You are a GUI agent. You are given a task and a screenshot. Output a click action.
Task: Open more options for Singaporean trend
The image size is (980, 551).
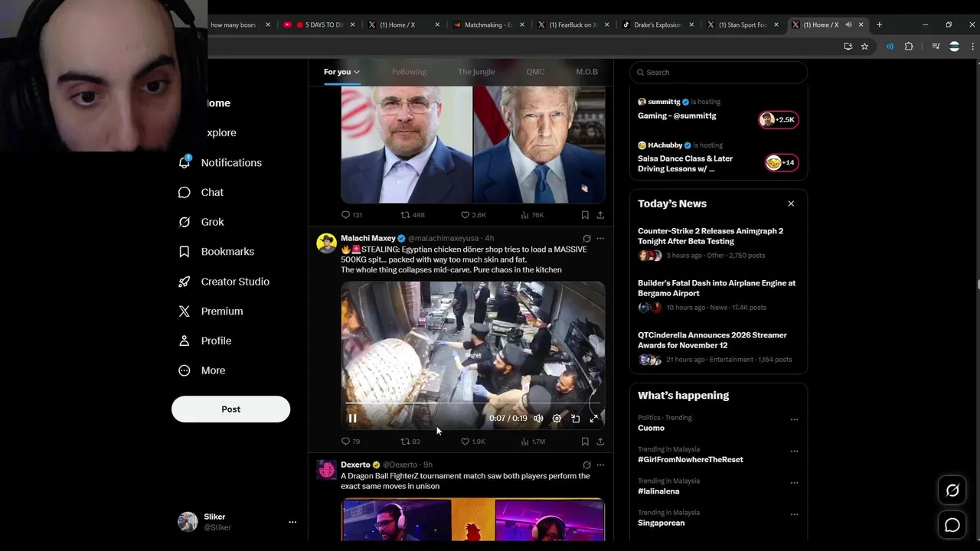click(x=794, y=514)
